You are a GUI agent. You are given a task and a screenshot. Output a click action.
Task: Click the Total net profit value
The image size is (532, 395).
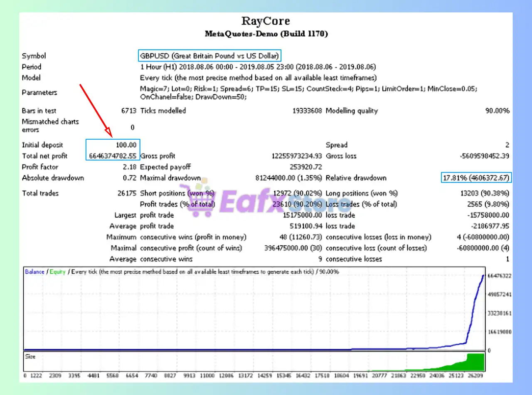pos(113,156)
